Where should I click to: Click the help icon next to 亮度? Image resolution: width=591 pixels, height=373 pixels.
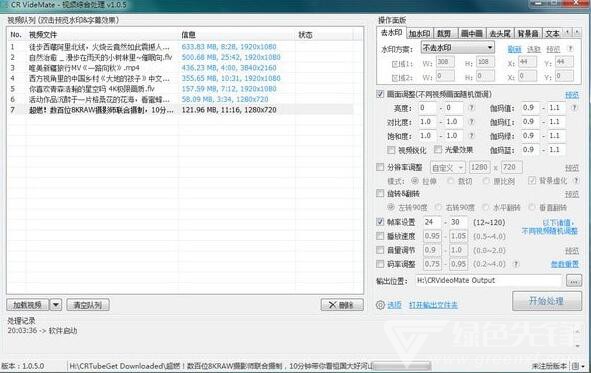(x=471, y=108)
